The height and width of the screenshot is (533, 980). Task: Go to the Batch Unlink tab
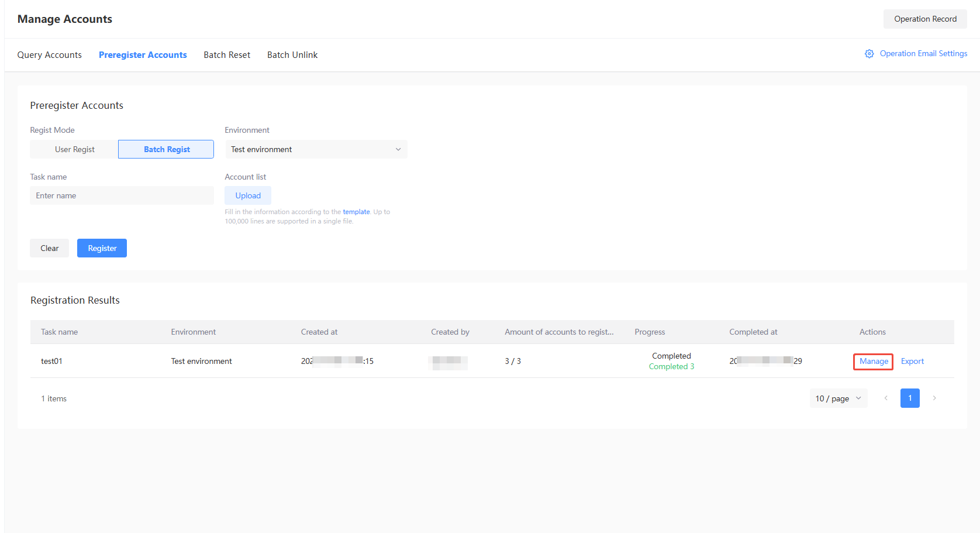click(x=292, y=55)
